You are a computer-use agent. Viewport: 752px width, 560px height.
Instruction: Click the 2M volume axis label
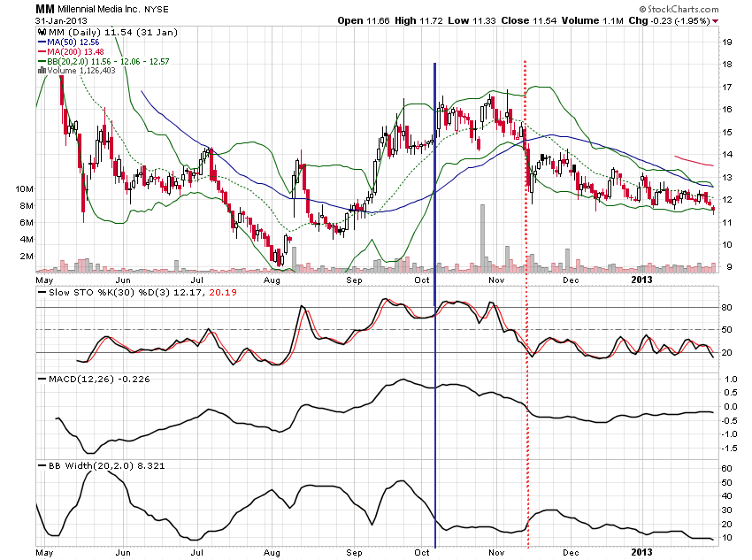point(27,256)
